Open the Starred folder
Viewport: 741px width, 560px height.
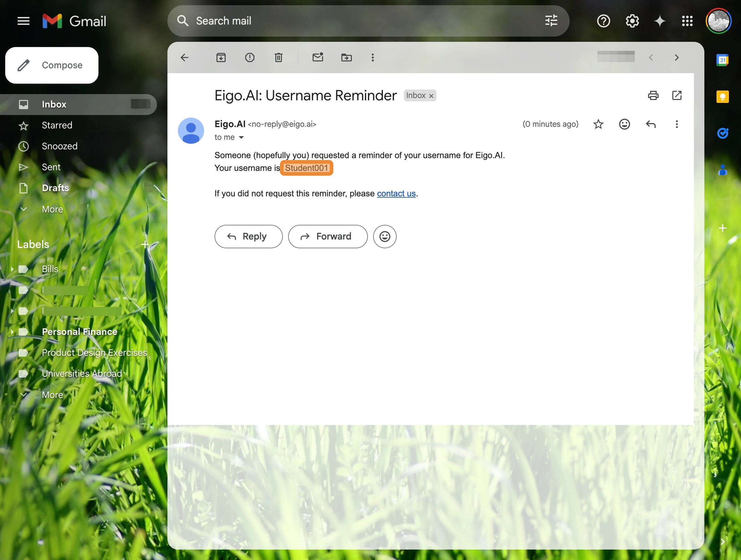(78, 125)
